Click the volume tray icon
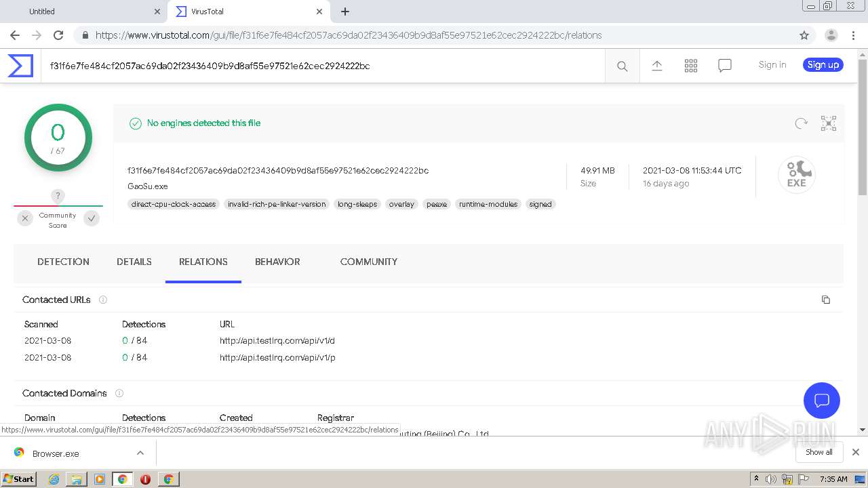 point(771,479)
